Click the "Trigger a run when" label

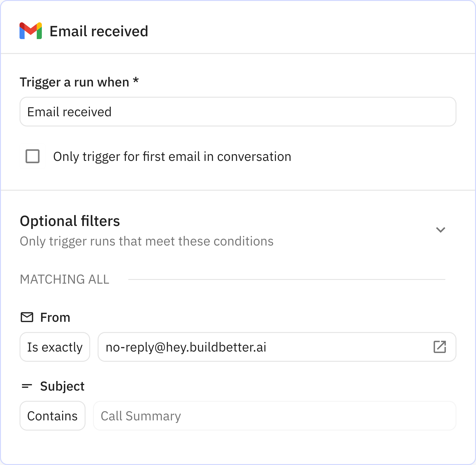point(79,82)
